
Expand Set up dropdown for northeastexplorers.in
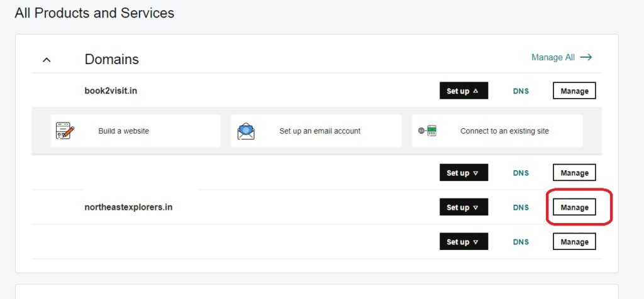pos(464,207)
